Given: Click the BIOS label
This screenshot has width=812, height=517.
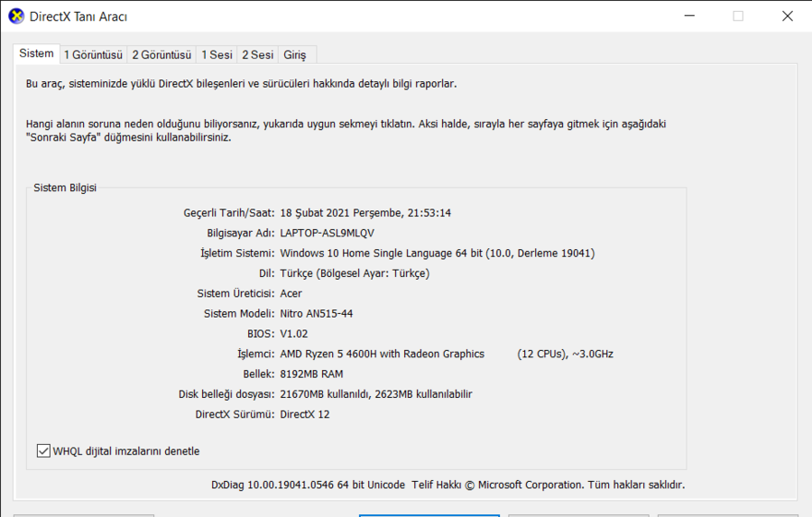Looking at the screenshot, I should coord(261,334).
